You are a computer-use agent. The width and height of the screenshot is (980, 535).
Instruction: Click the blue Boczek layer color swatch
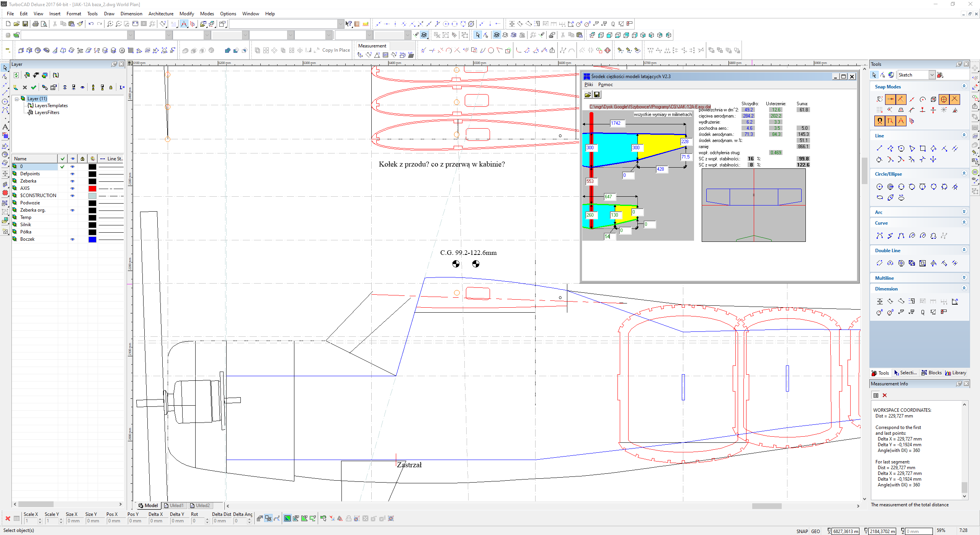[92, 240]
